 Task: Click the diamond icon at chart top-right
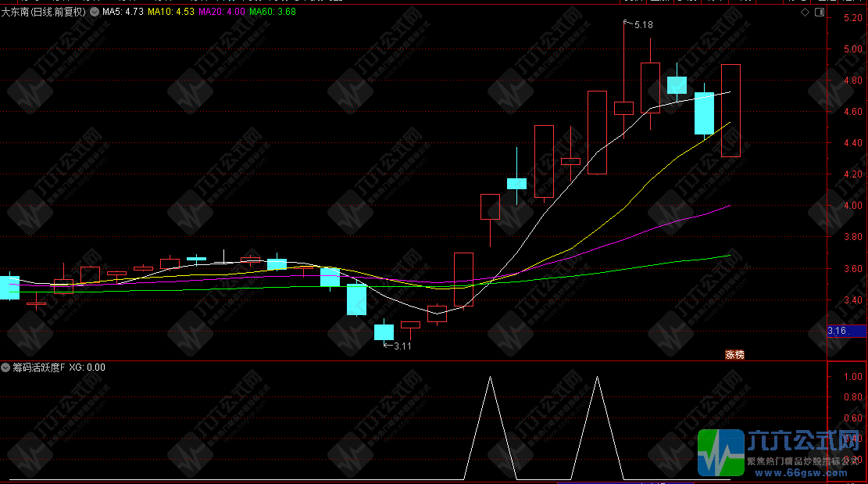click(x=805, y=13)
